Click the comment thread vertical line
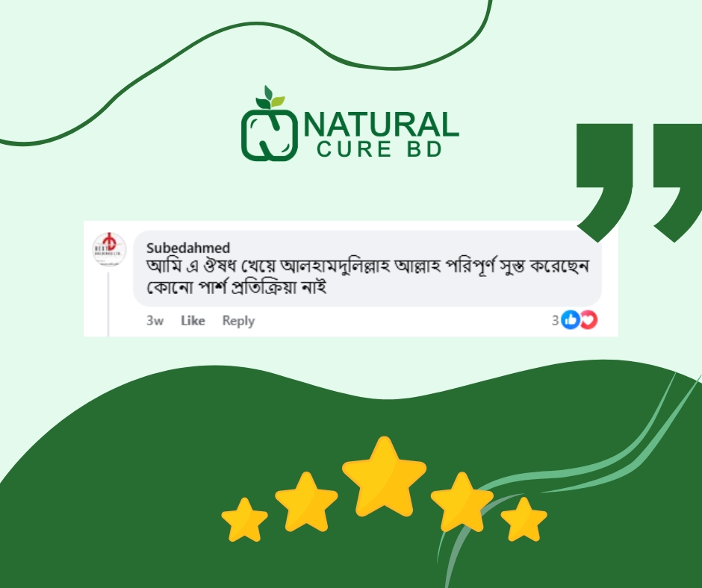 (x=108, y=304)
